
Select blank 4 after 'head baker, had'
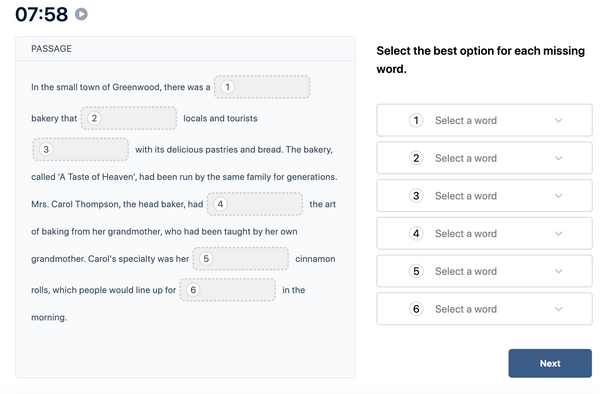(255, 204)
